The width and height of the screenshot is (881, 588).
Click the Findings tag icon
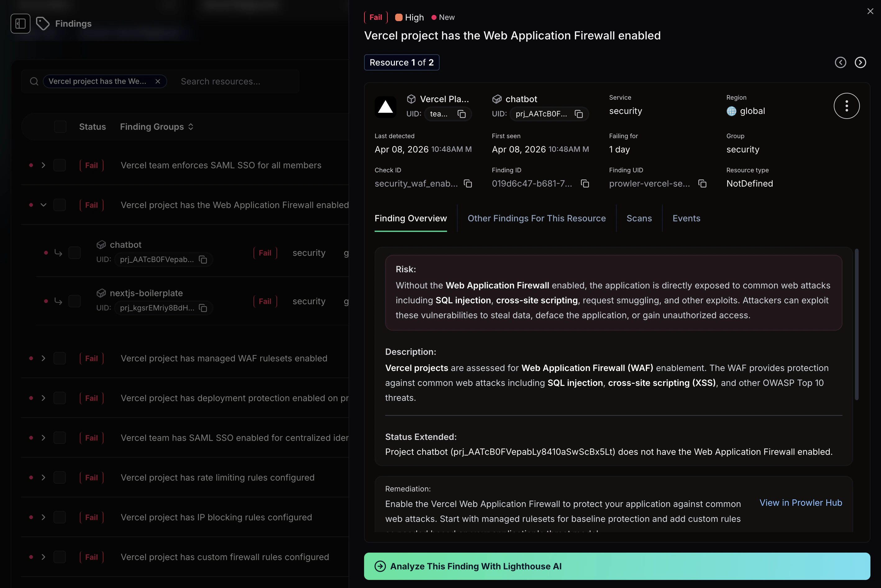[43, 24]
